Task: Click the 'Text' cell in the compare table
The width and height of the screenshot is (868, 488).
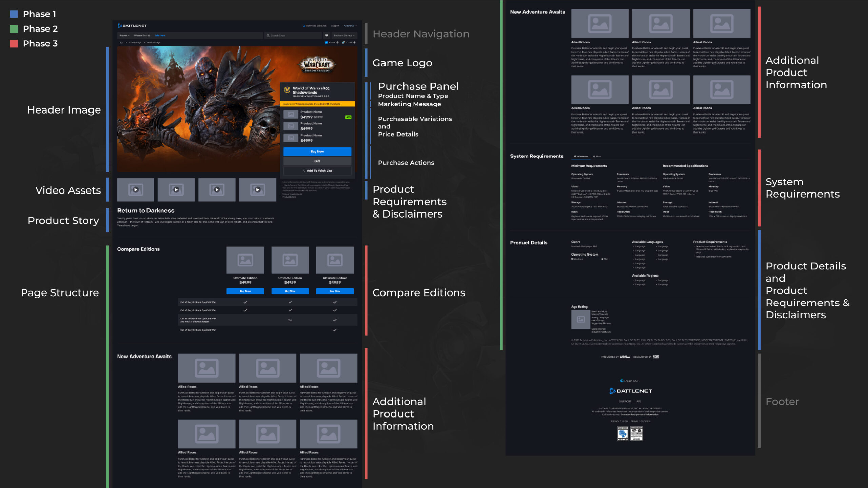Action: [290, 320]
